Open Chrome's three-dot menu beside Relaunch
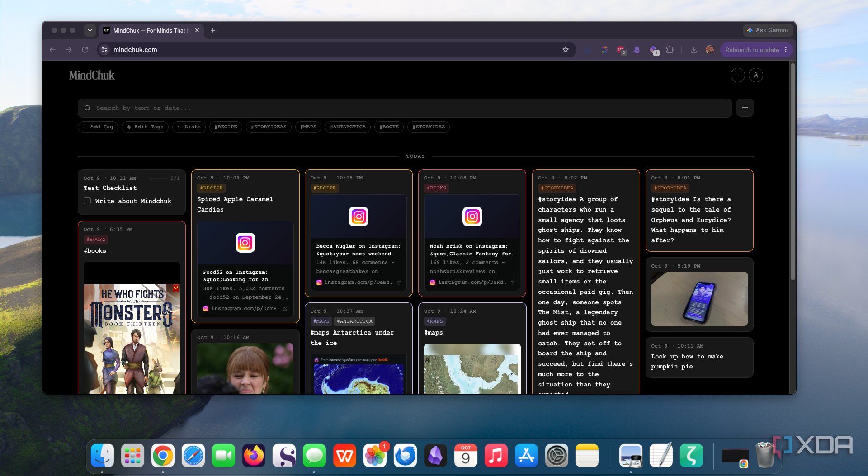Image resolution: width=868 pixels, height=476 pixels. pyautogui.click(x=786, y=50)
